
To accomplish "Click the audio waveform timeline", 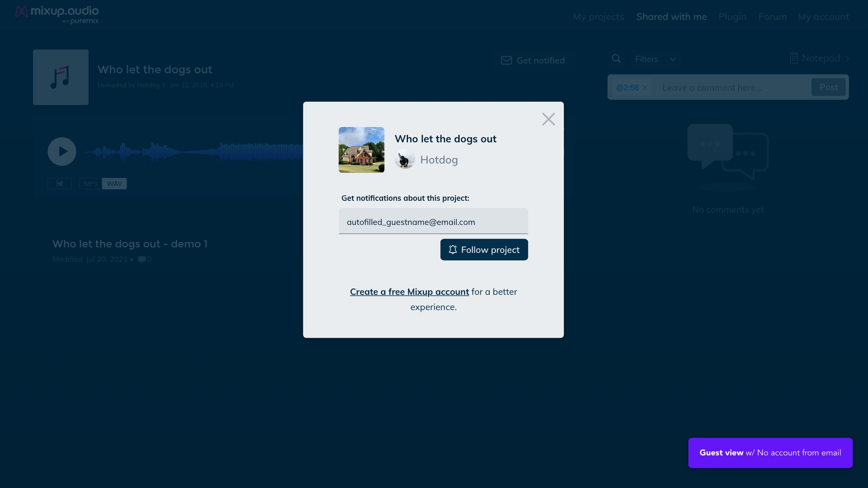I will 194,152.
